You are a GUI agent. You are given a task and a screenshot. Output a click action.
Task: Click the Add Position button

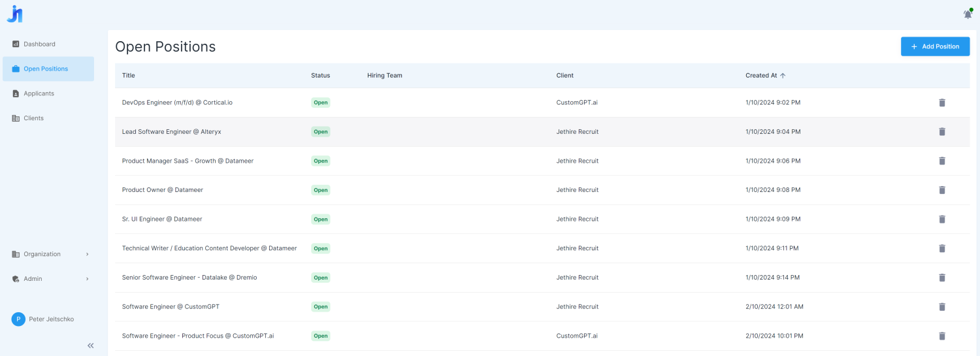(935, 46)
